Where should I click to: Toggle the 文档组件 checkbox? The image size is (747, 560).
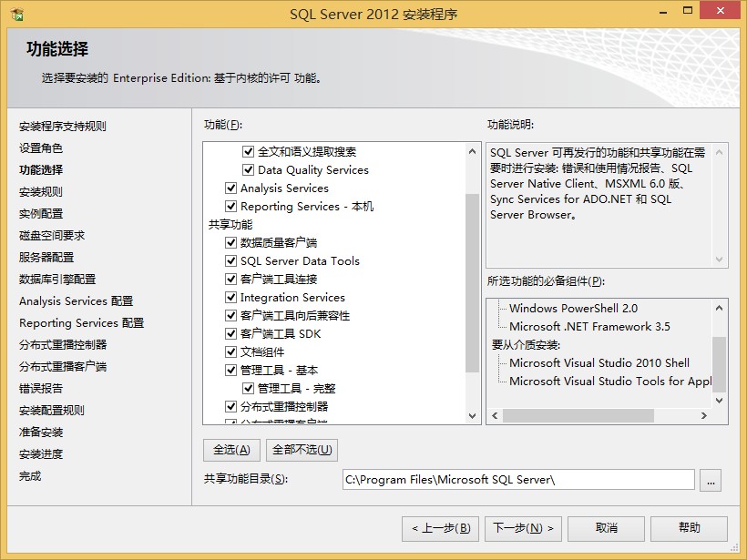[x=230, y=351]
